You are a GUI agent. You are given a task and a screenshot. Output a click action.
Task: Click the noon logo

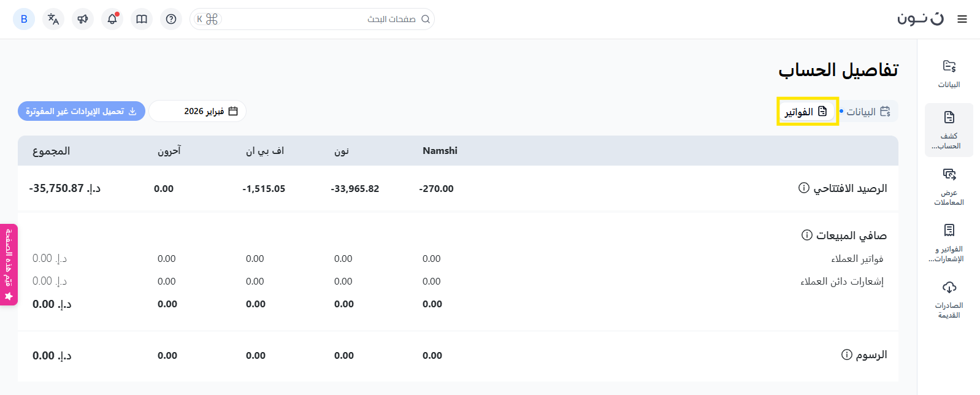921,19
